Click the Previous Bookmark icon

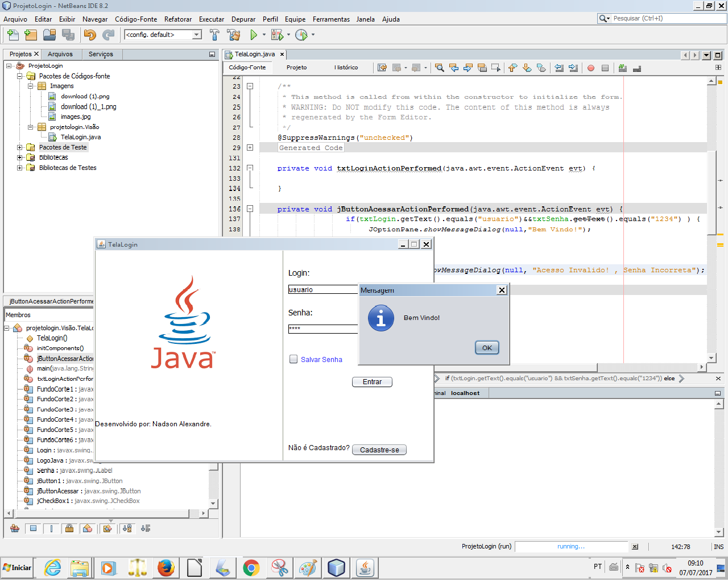(512, 68)
